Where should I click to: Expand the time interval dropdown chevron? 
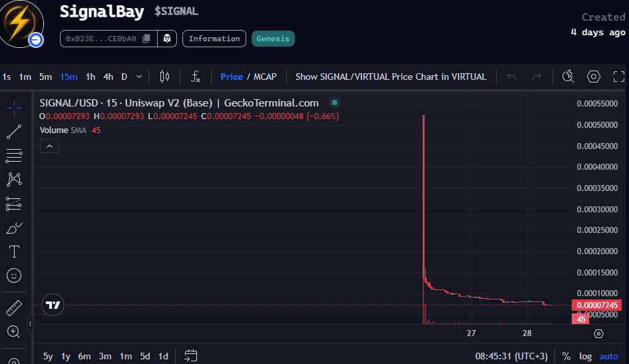click(139, 77)
